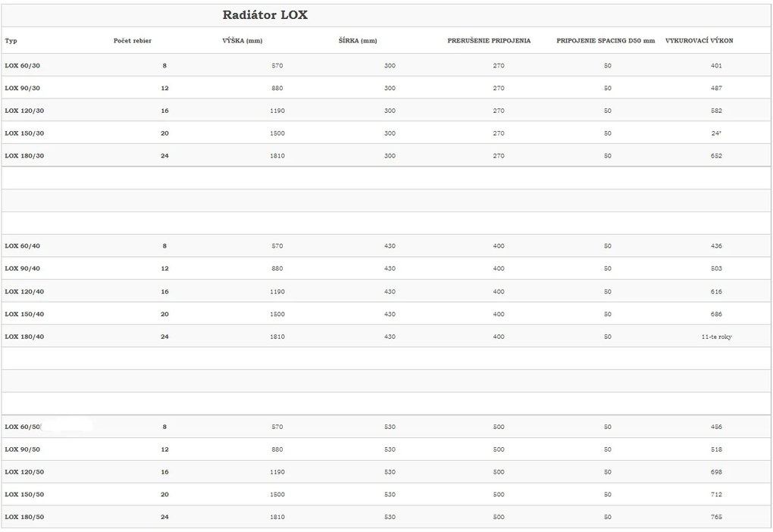The width and height of the screenshot is (773, 532).
Task: Select the LOX 60/50 row label
Action: pyautogui.click(x=22, y=427)
